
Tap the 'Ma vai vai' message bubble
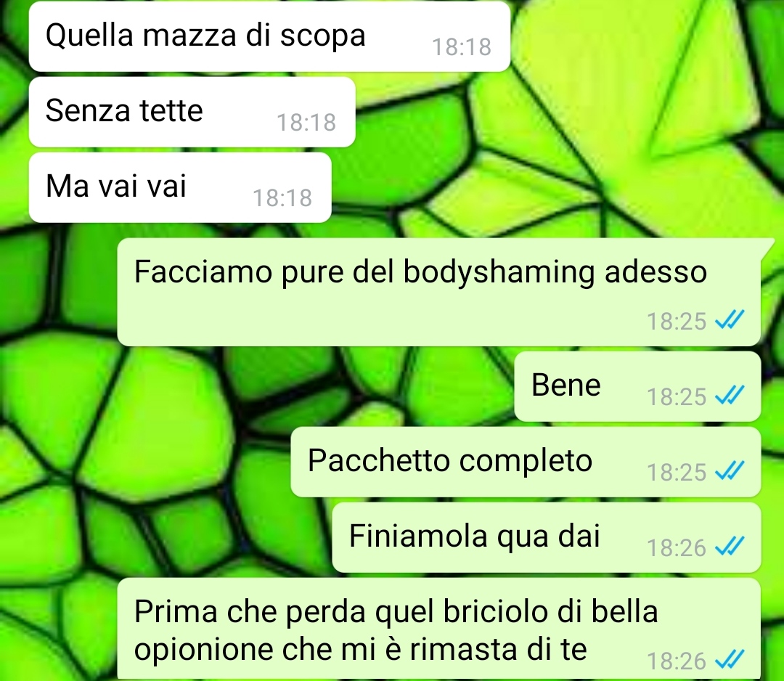point(180,187)
